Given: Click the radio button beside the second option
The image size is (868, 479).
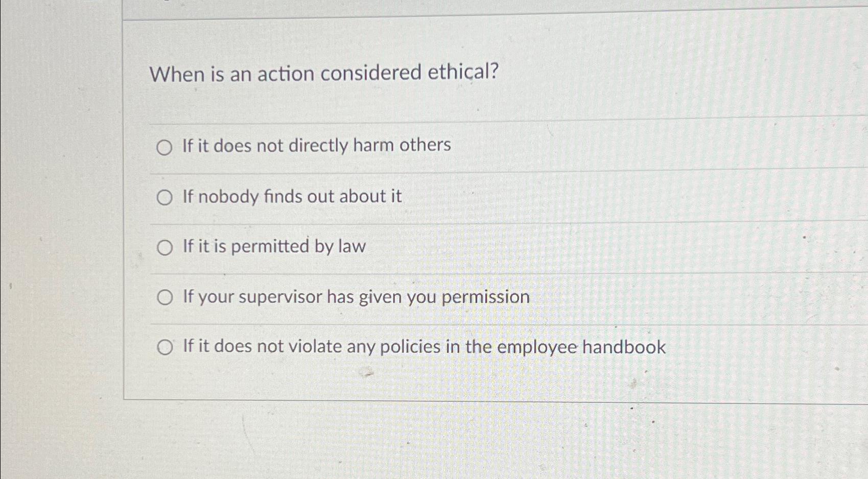Looking at the screenshot, I should (165, 197).
